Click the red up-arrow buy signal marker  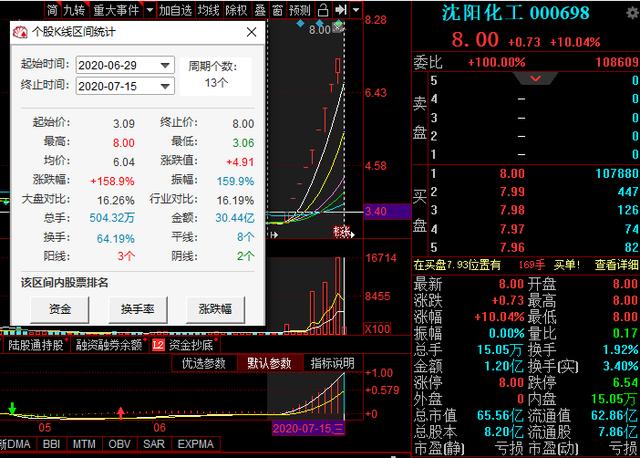point(120,413)
